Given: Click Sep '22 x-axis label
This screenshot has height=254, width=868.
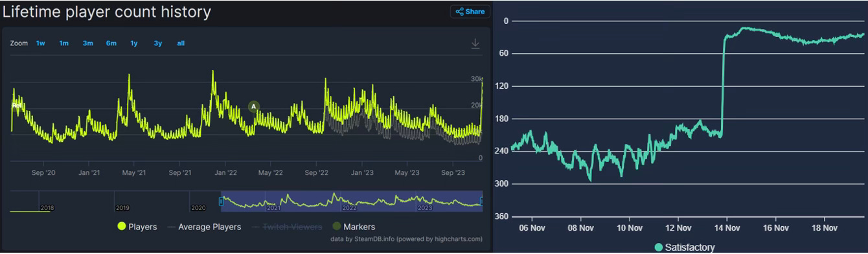Looking at the screenshot, I should click(x=317, y=173).
